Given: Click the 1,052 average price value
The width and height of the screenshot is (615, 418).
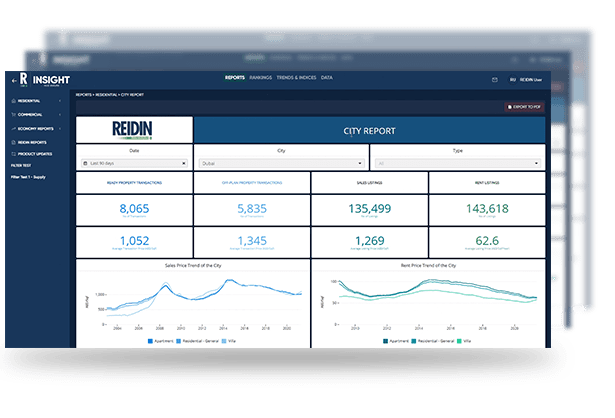Looking at the screenshot, I should 134,241.
